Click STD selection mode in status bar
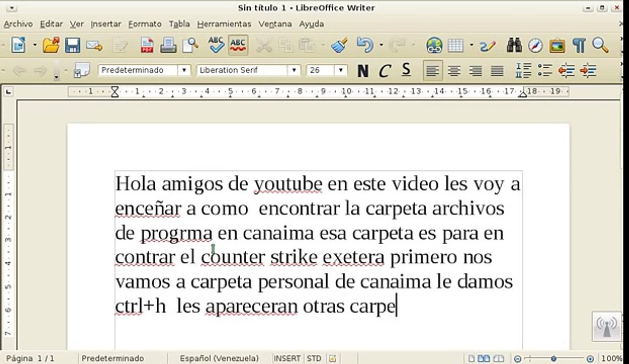This screenshot has height=364, width=629. pos(314,358)
